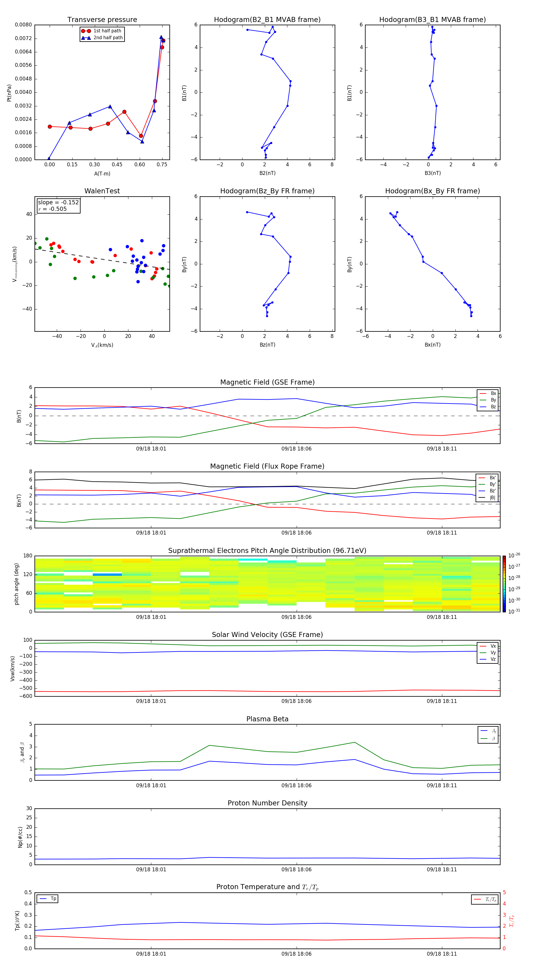Click 'Bz' in the GSE field legend

493,407
